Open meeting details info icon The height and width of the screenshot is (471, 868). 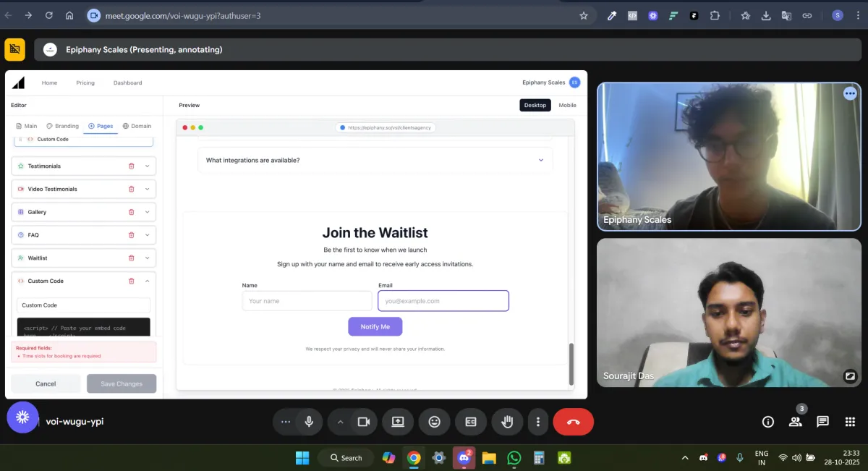coord(768,422)
